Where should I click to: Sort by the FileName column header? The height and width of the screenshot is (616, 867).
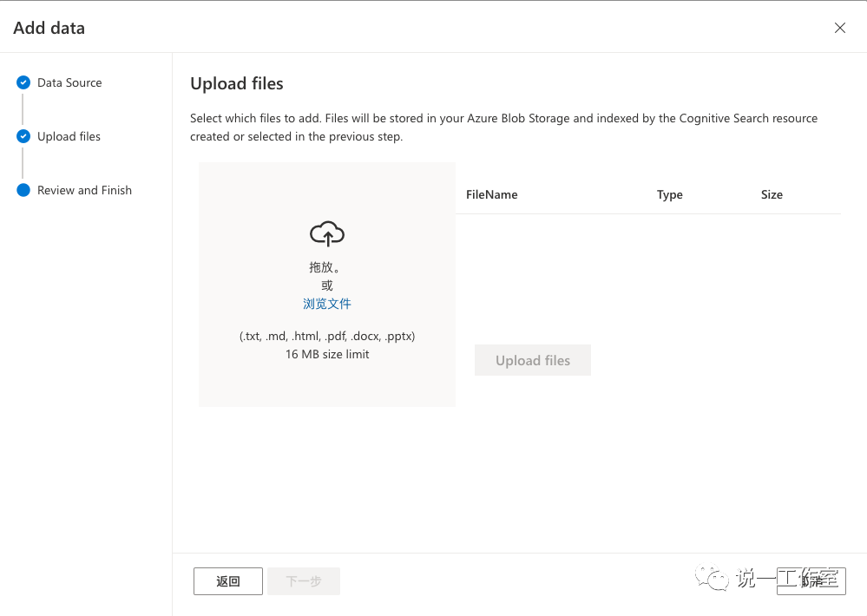click(x=491, y=194)
